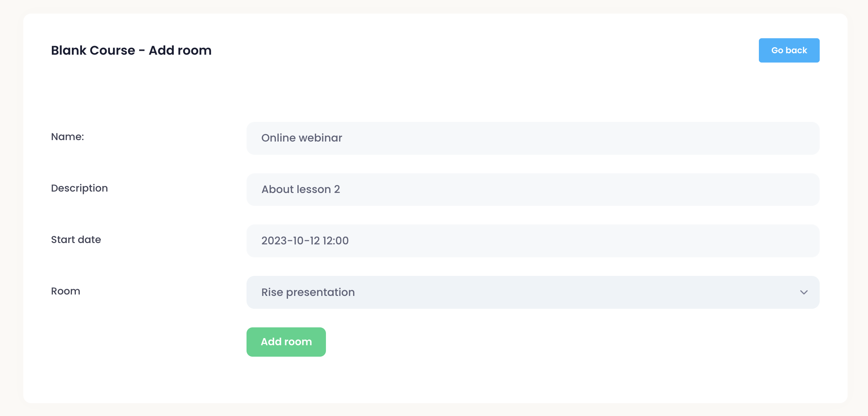Click the Description field label

(x=79, y=188)
